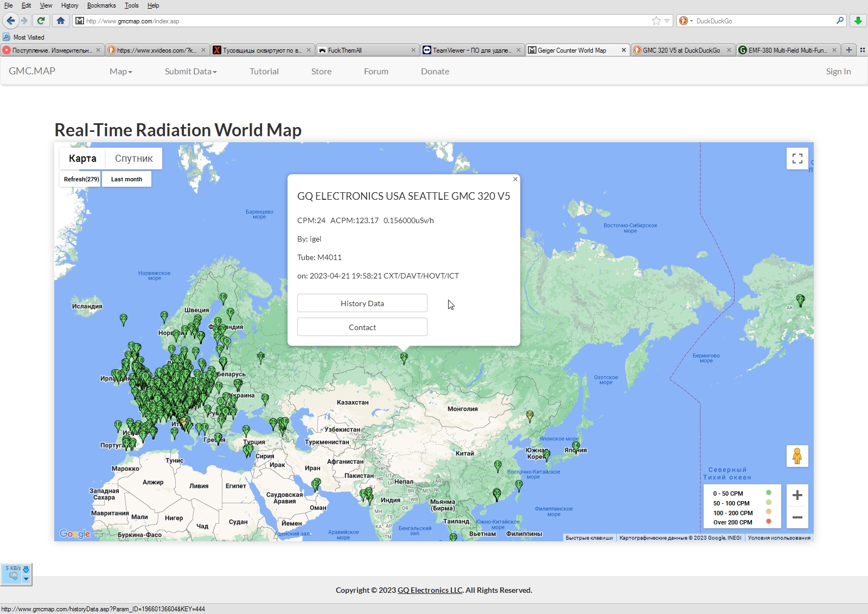Open the Help menu
The image size is (868, 614).
(153, 5)
